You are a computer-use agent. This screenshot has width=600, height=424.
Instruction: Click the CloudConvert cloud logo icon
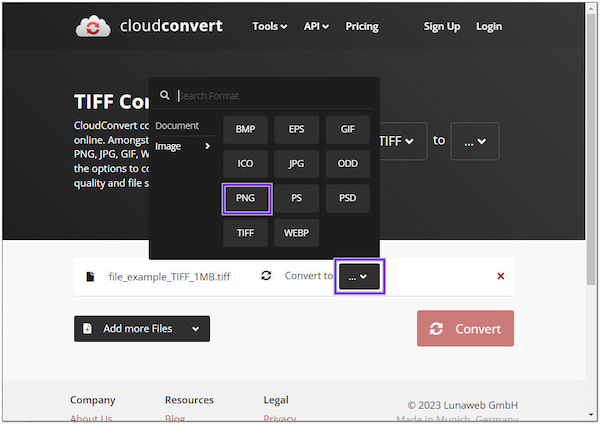[x=93, y=26]
